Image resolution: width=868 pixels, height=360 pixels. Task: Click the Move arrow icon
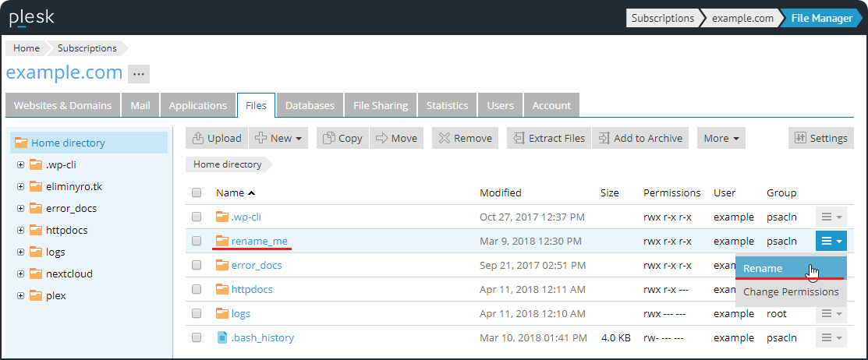point(382,138)
